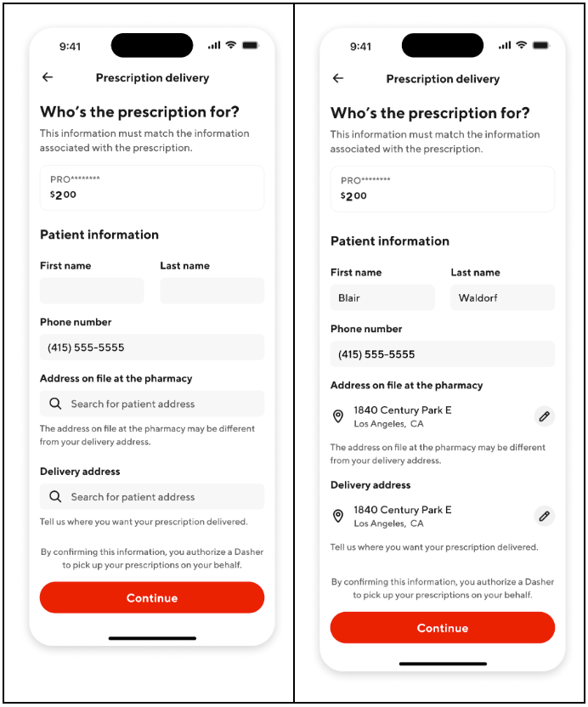Open the PRO prescription card on left screen
The width and height of the screenshot is (588, 707).
152,188
